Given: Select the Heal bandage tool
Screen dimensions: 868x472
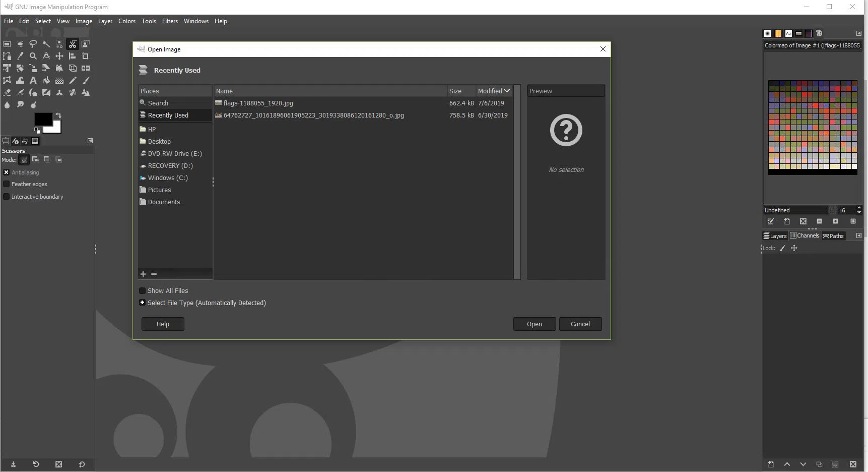Looking at the screenshot, I should (73, 93).
